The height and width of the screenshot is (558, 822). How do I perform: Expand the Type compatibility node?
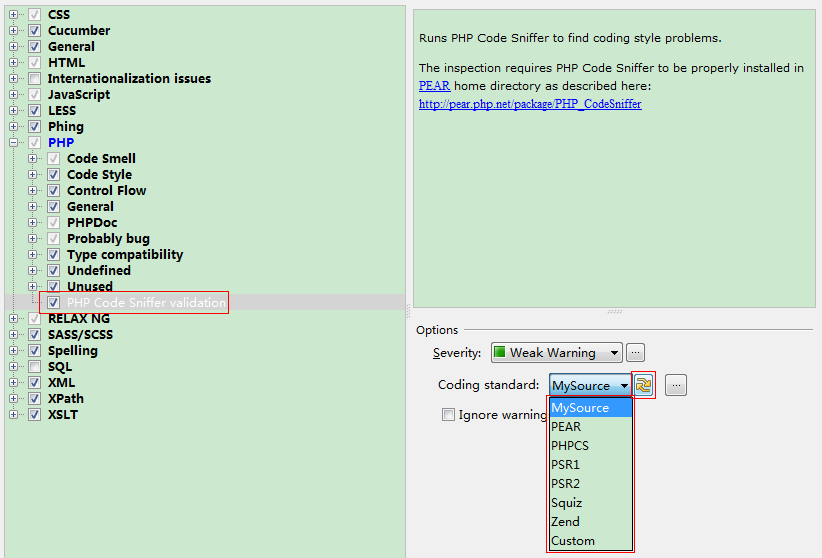(33, 254)
